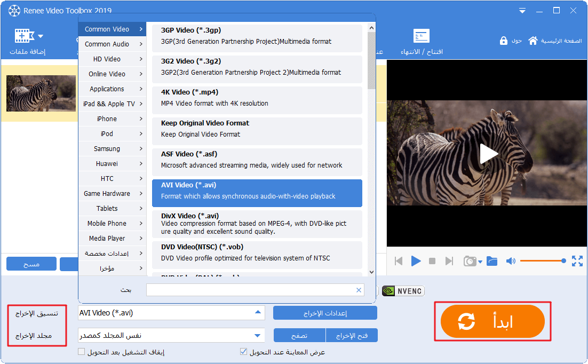Expand the output folder dropdown
The image size is (588, 364).
point(258,336)
